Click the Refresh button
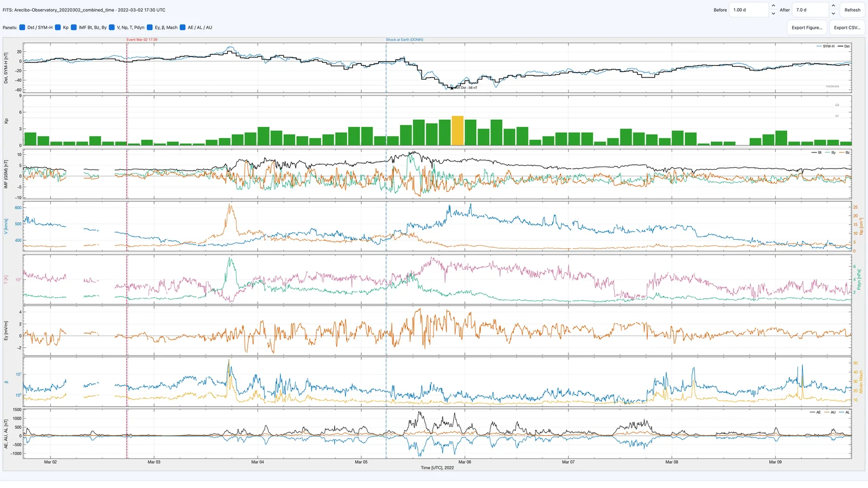This screenshot has height=488, width=868. click(852, 10)
